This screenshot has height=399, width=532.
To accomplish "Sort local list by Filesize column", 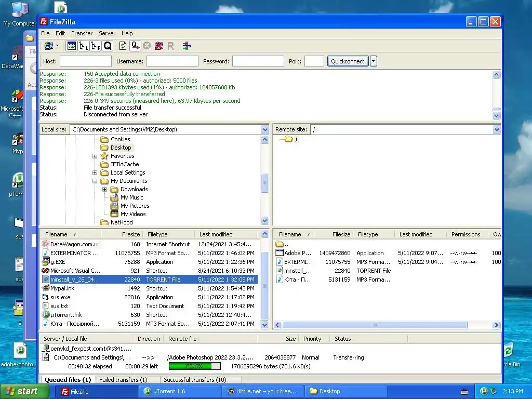I will tap(122, 234).
